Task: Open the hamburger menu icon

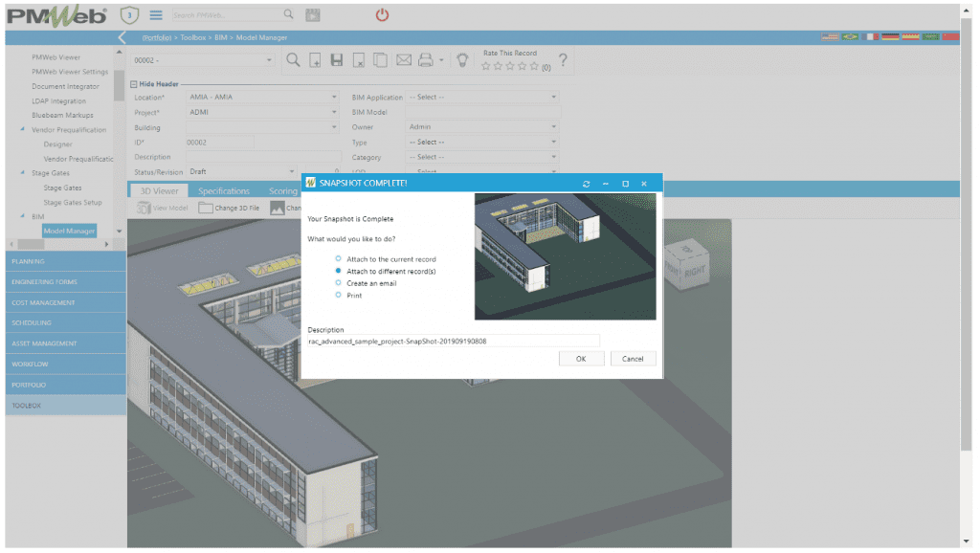Action: (156, 14)
